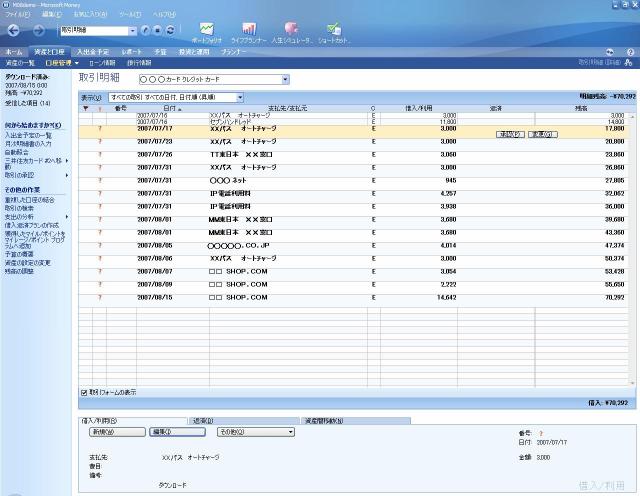Select the 返済 form tab
This screenshot has width=640, height=496.
(x=243, y=421)
